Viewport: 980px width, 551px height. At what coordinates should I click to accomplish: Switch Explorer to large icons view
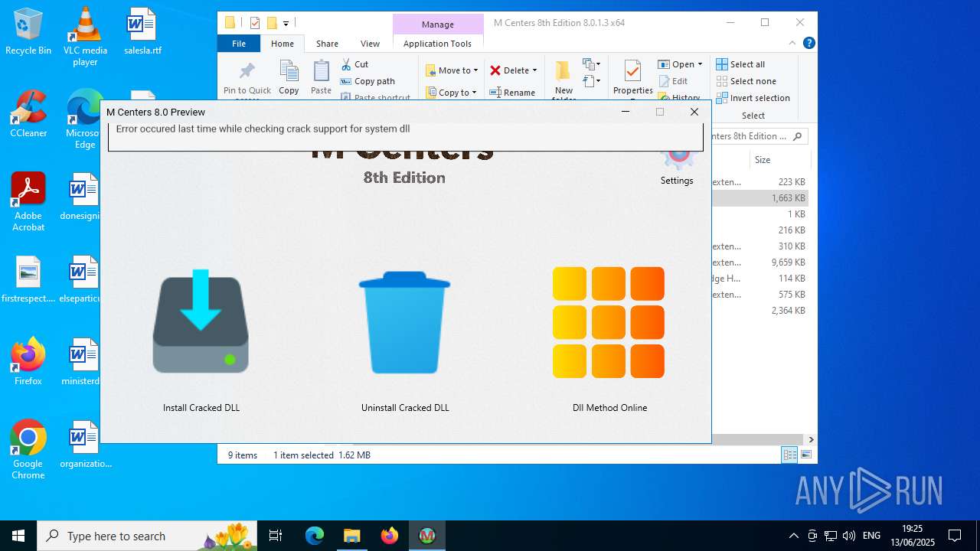click(x=806, y=455)
